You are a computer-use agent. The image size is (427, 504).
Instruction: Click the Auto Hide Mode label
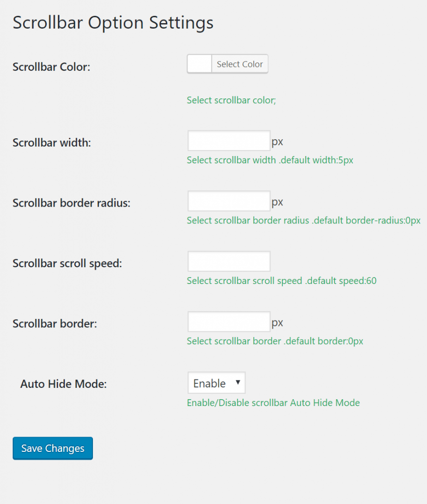coord(63,384)
